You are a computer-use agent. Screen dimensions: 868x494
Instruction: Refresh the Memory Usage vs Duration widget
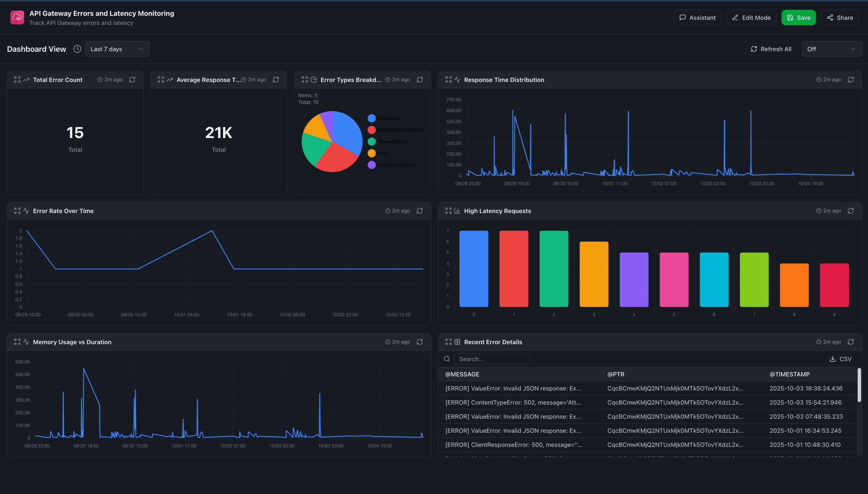pos(420,342)
